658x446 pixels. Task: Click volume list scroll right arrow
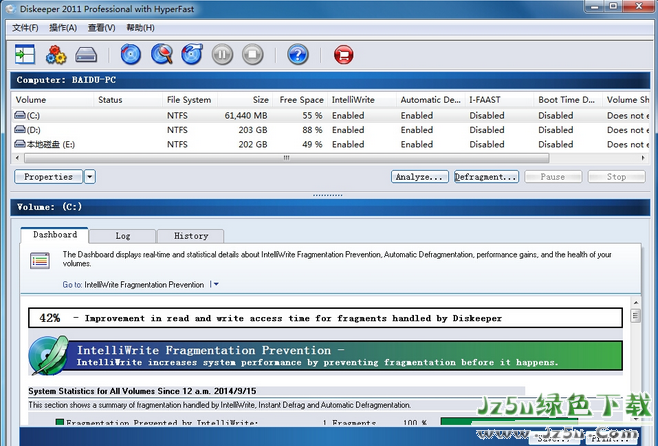point(643,158)
